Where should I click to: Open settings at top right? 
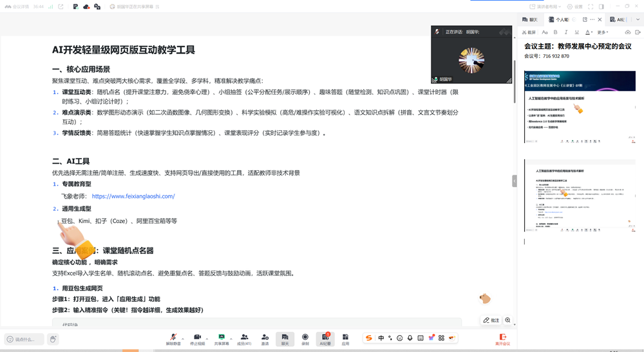tap(574, 6)
